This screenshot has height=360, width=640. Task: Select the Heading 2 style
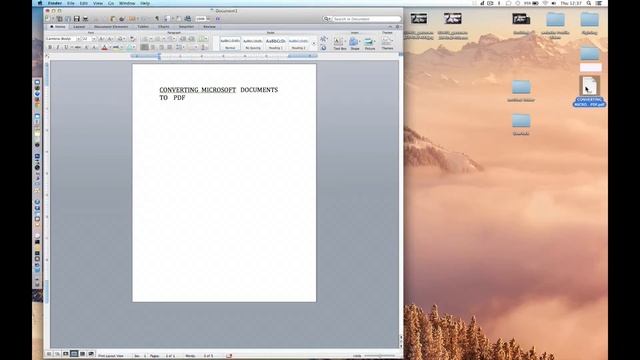click(x=298, y=43)
